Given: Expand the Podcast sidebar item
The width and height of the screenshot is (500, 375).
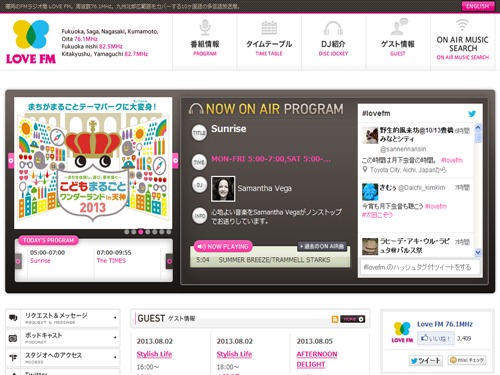Looking at the screenshot, I should (63, 338).
